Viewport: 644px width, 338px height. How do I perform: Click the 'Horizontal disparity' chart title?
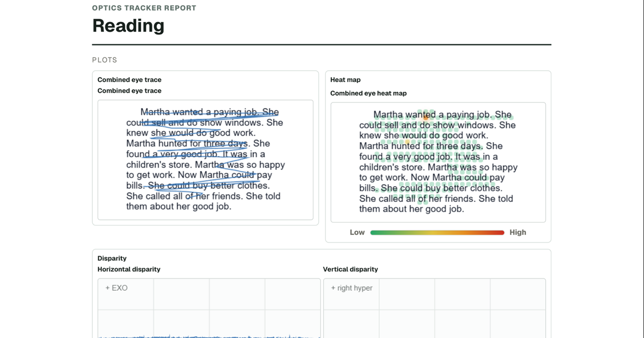pos(129,269)
